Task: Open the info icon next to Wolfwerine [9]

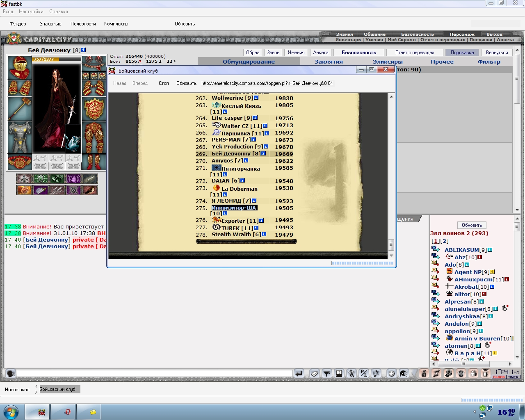Action: click(256, 98)
